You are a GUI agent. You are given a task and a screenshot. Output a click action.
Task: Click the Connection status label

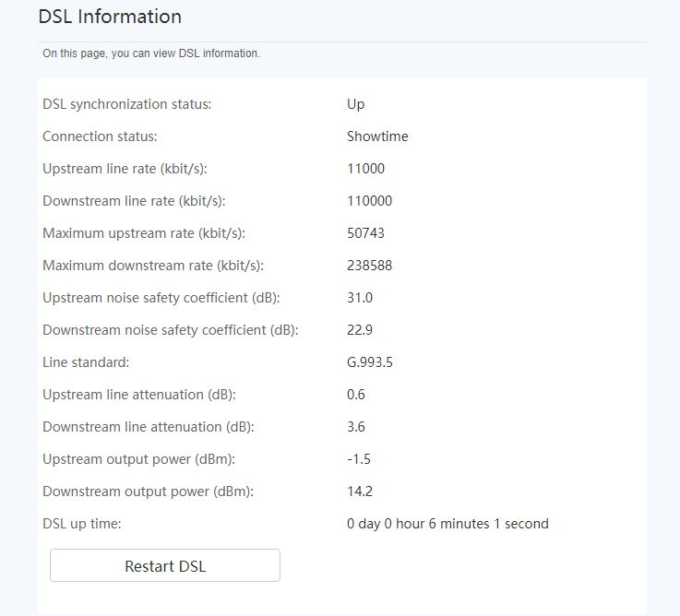pos(100,136)
